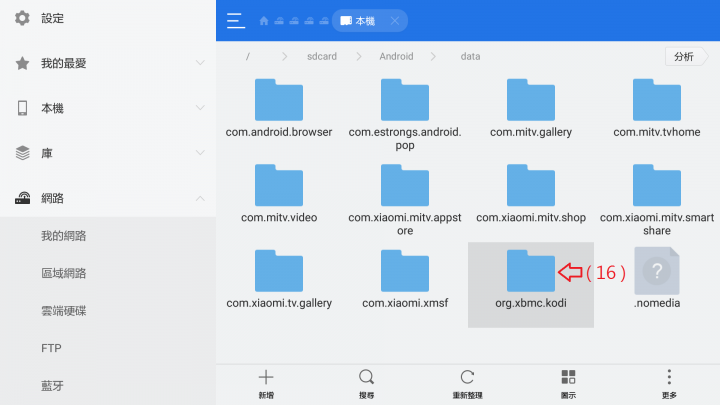Viewport: 720px width, 405px height.
Task: Click the 分析 button
Action: click(x=686, y=56)
